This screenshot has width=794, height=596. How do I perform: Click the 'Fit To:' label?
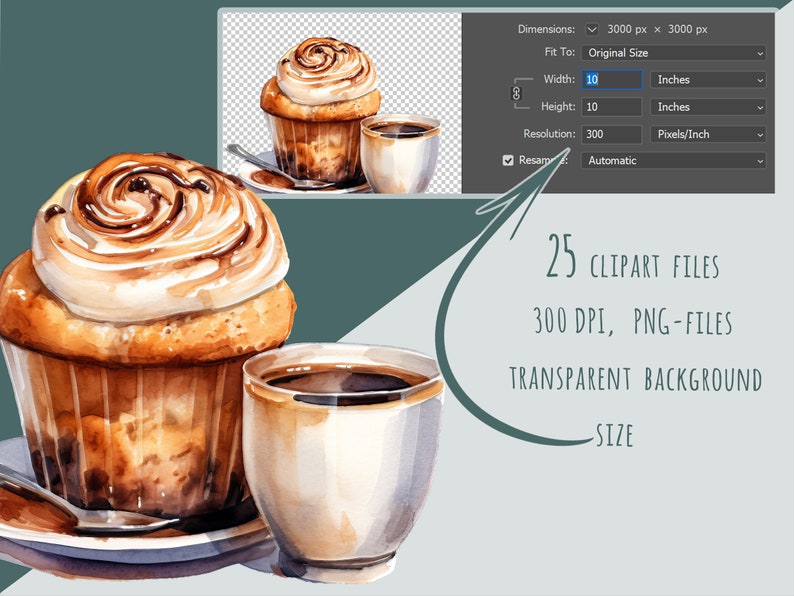[x=560, y=52]
